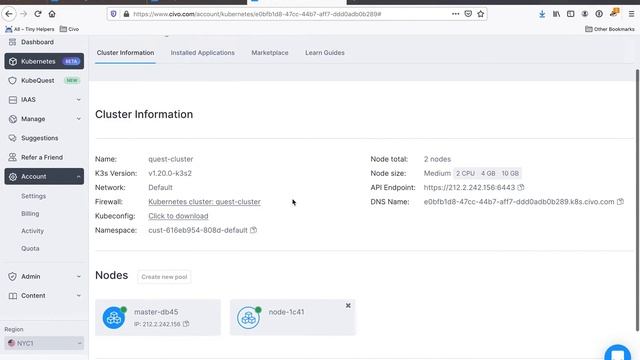Click the 2 nodes total value
This screenshot has width=640, height=360.
[437, 159]
